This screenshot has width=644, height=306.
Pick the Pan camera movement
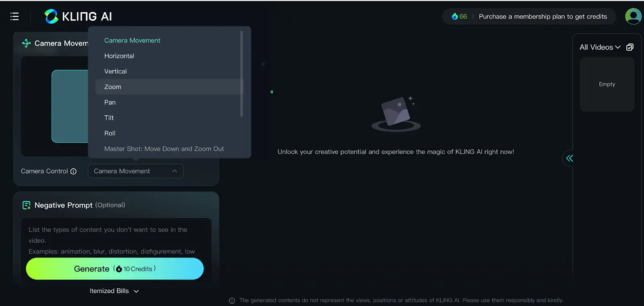pyautogui.click(x=169, y=102)
